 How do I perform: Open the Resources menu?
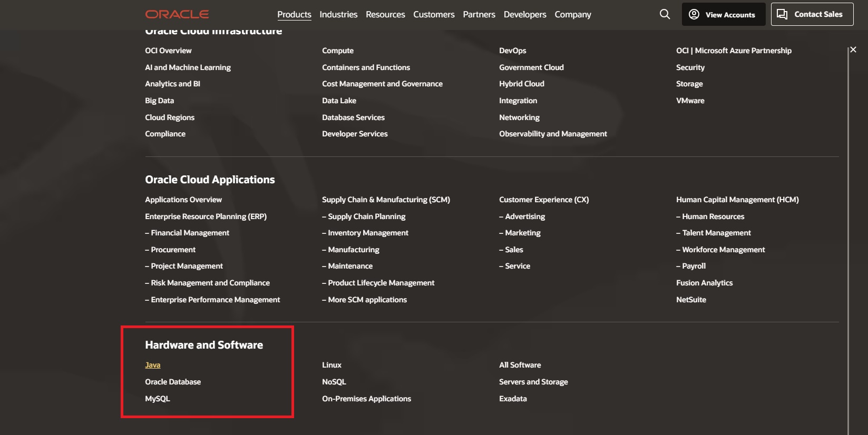tap(385, 14)
